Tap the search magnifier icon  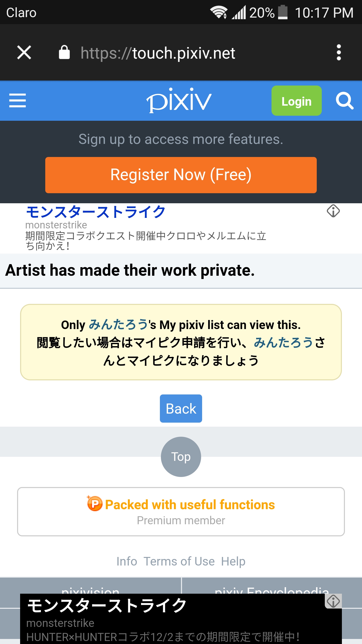pyautogui.click(x=344, y=101)
